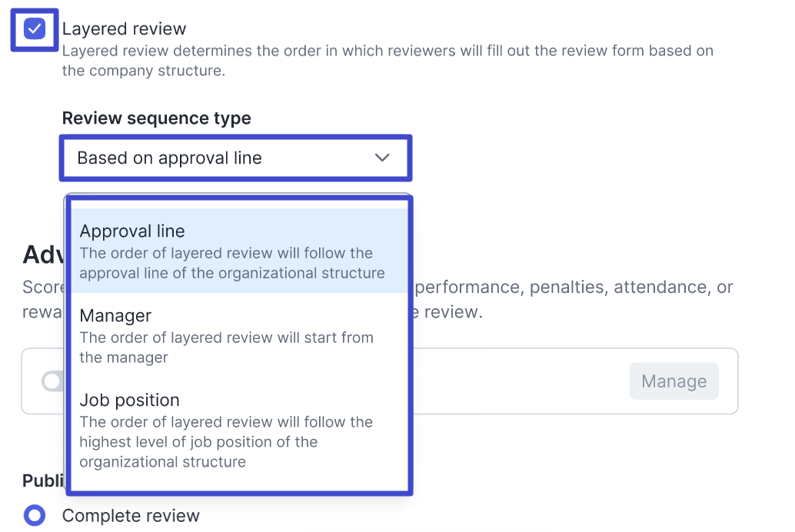Choose the Manager option from the list

point(115,316)
